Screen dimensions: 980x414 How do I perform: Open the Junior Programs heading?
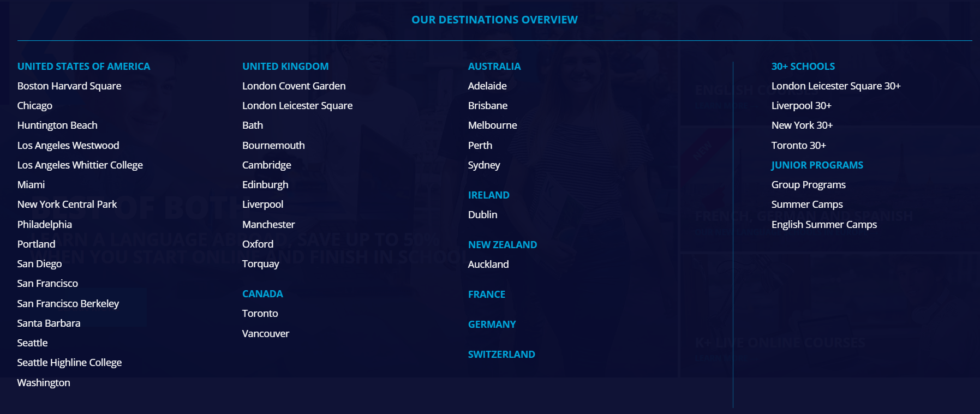coord(817,165)
